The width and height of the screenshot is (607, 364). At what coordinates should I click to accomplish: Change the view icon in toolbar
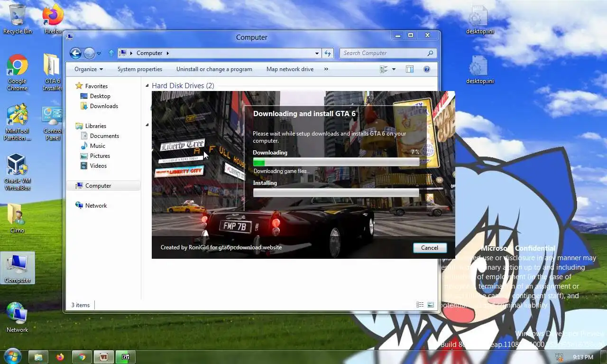point(384,69)
